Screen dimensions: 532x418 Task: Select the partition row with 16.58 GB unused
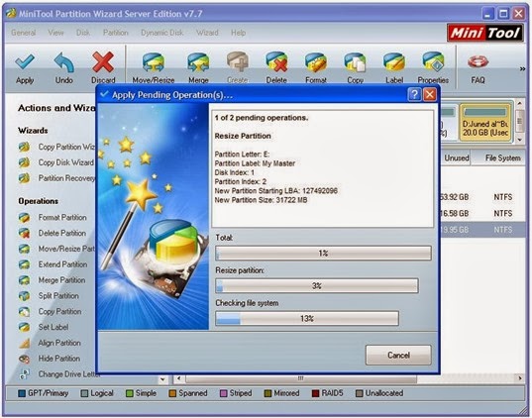[x=482, y=213]
